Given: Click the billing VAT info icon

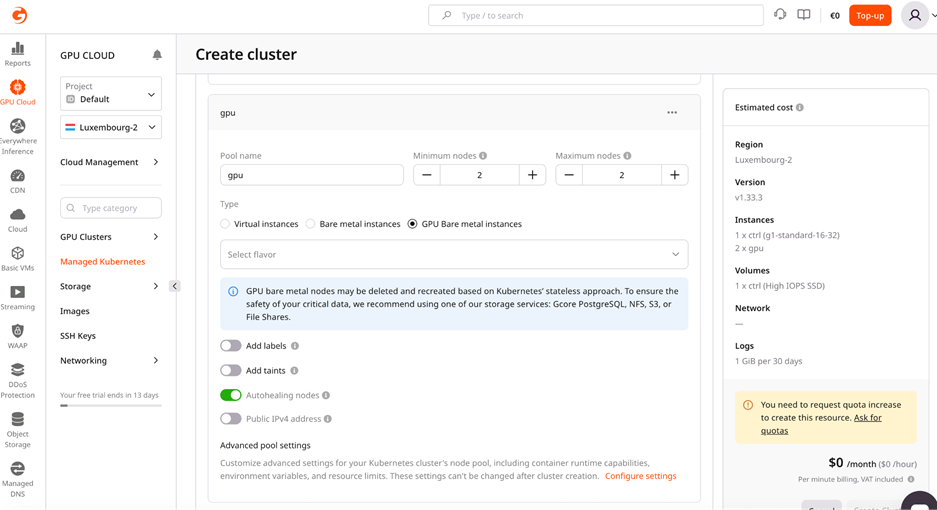Looking at the screenshot, I should coord(911,479).
